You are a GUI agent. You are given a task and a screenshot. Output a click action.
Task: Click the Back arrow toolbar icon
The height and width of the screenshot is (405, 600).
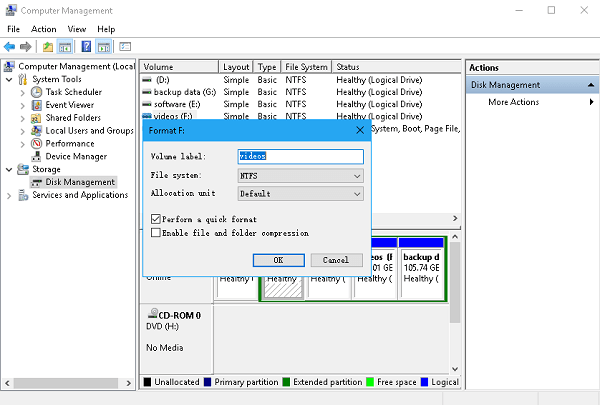pyautogui.click(x=9, y=47)
